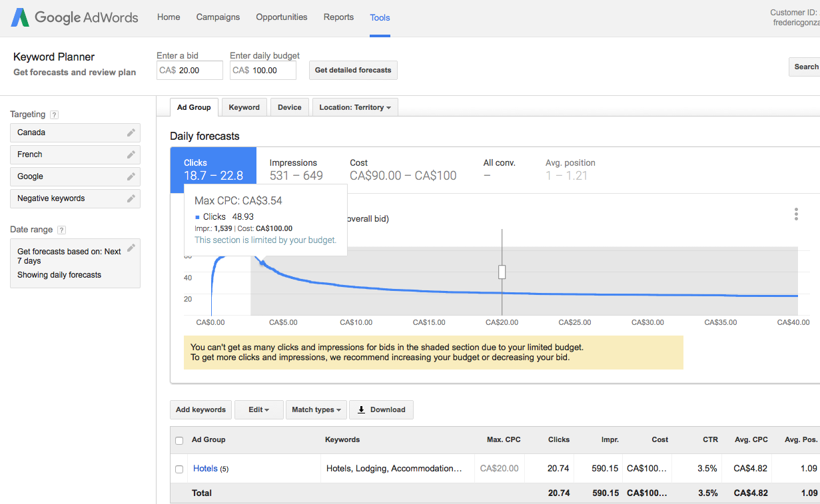The width and height of the screenshot is (820, 504).
Task: Edit the French language pencil icon
Action: (131, 154)
